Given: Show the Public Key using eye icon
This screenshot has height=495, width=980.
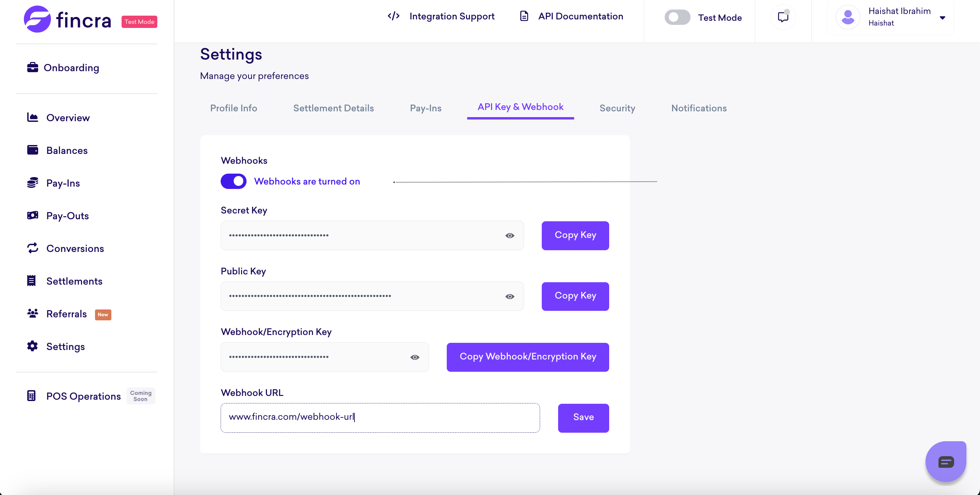Looking at the screenshot, I should click(510, 297).
